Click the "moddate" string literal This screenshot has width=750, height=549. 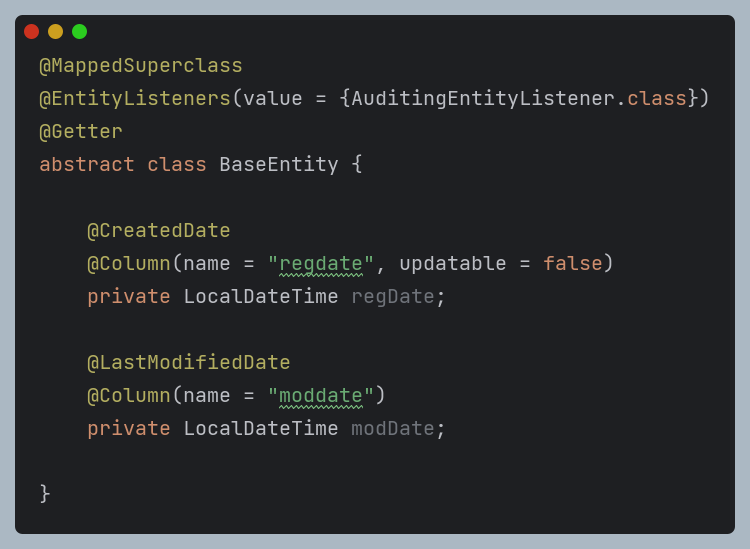click(320, 396)
